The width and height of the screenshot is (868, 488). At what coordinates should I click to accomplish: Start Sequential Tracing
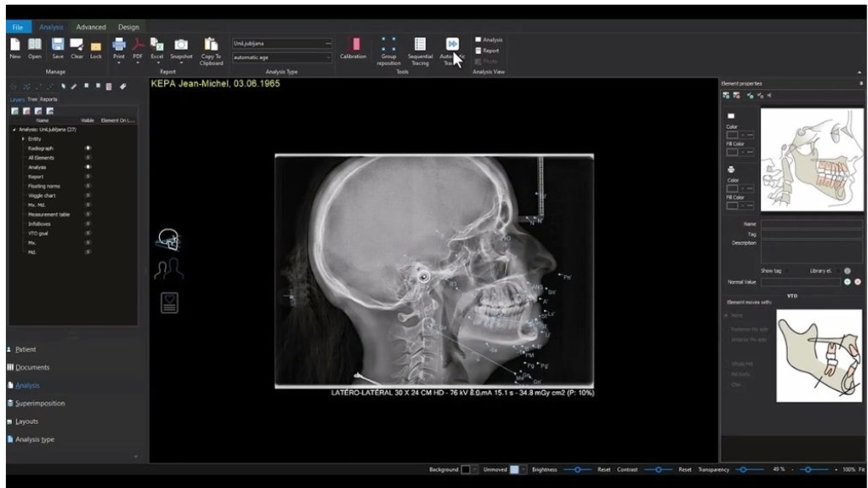419,45
